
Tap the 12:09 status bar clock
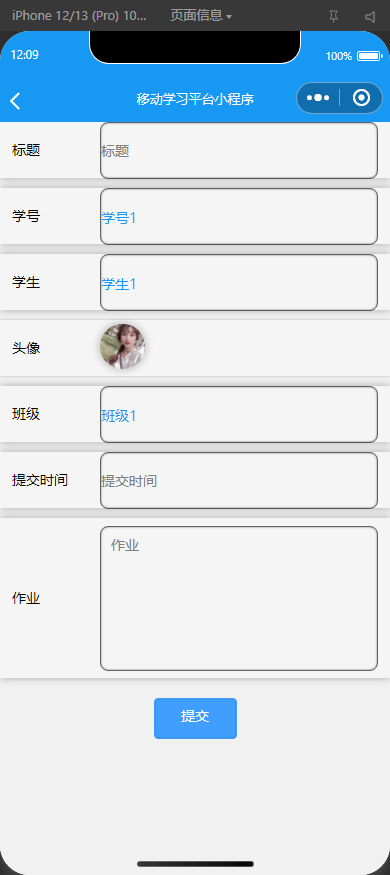[25, 55]
